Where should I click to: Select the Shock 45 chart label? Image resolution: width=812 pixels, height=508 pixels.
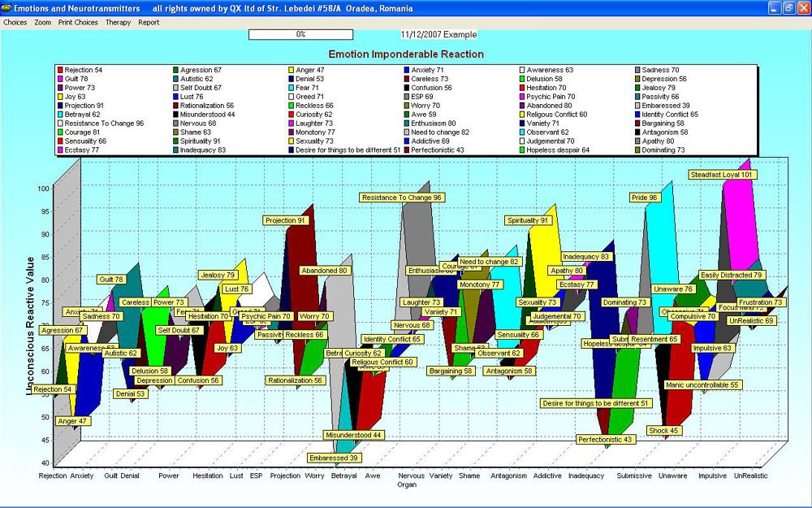663,431
